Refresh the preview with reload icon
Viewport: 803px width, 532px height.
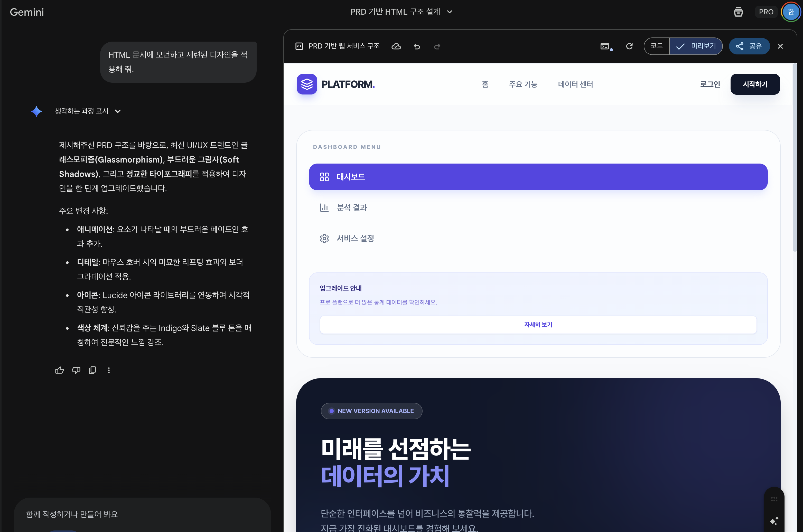(629, 46)
